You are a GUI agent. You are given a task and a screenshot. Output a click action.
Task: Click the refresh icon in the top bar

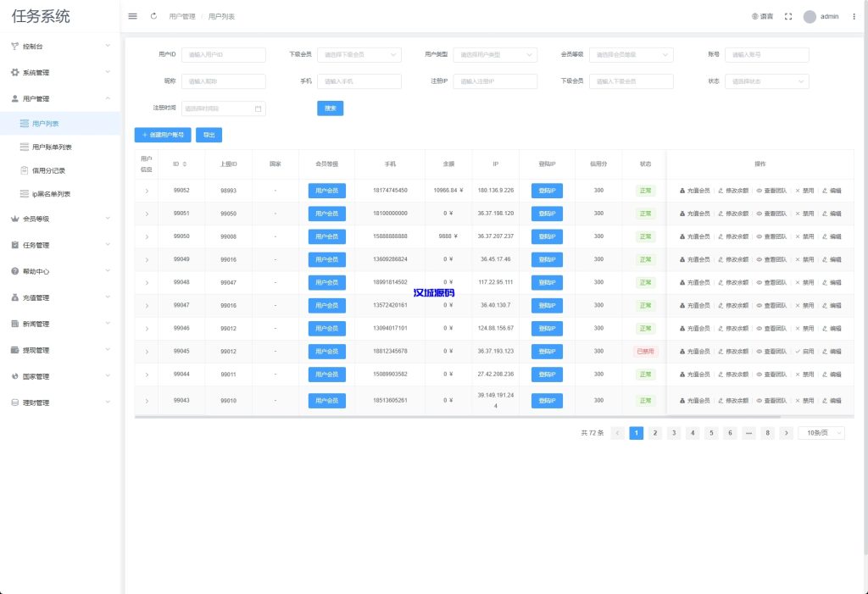point(153,16)
